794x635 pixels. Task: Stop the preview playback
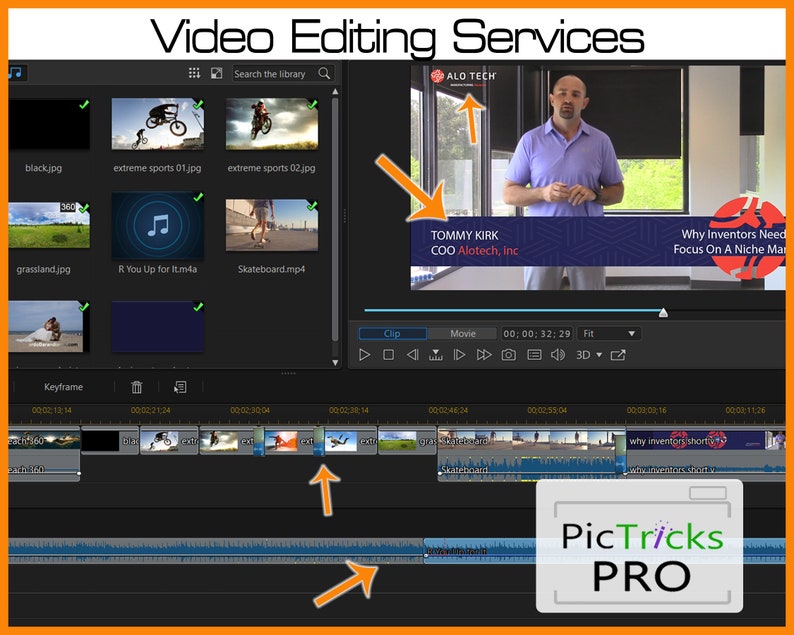point(388,355)
